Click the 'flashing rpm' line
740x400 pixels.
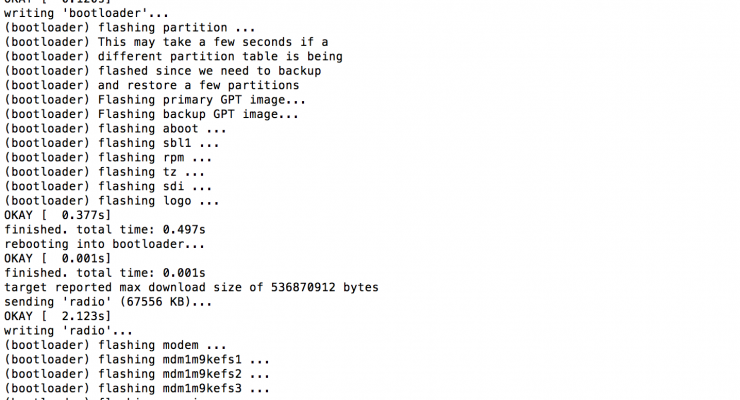108,157
